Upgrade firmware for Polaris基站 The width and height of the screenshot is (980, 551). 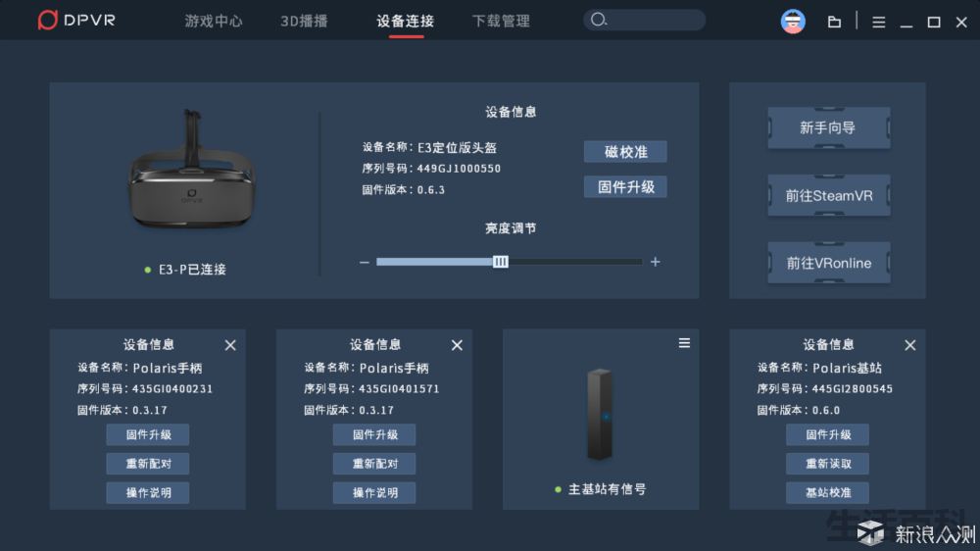point(827,434)
